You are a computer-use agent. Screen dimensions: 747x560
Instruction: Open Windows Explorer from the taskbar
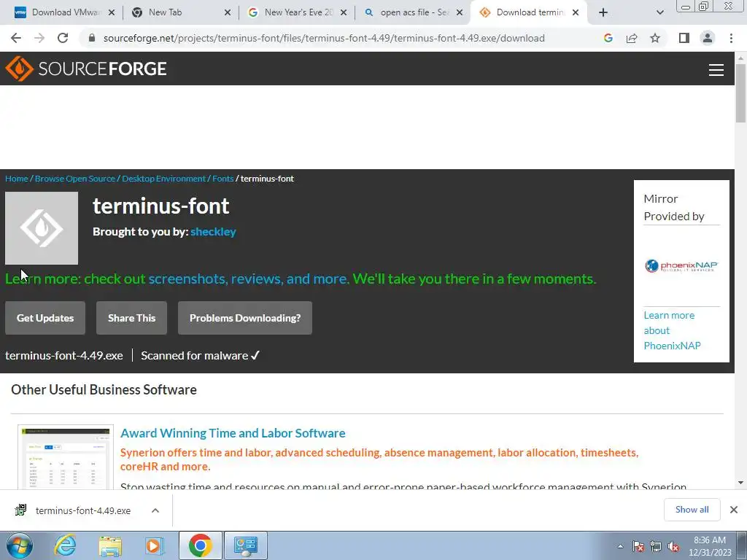click(x=110, y=545)
